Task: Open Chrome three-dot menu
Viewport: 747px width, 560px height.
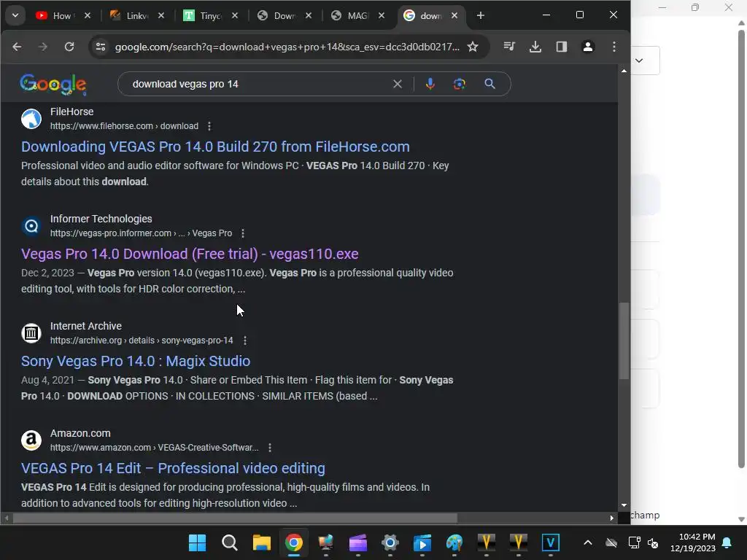Action: click(x=614, y=47)
